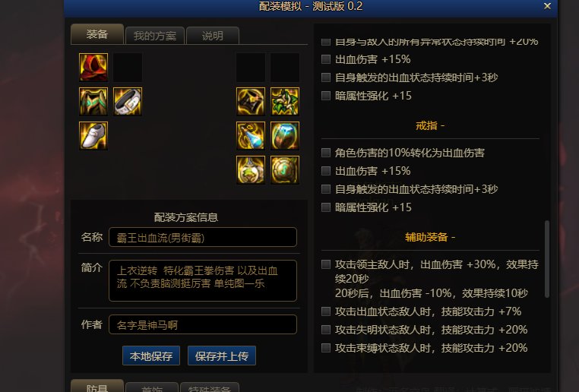
Task: Select the blue-green magic stone icon
Action: tap(285, 136)
